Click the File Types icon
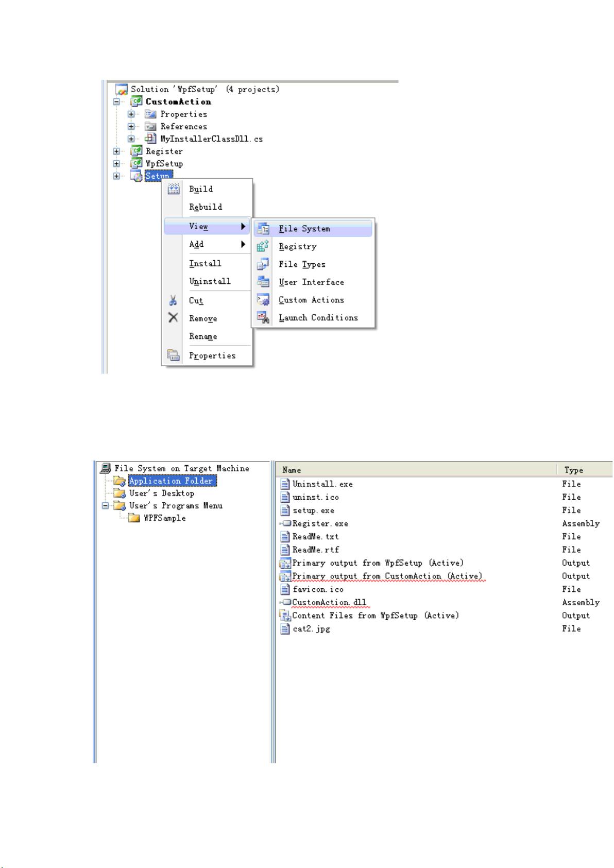Image resolution: width=614 pixels, height=868 pixels. [263, 264]
